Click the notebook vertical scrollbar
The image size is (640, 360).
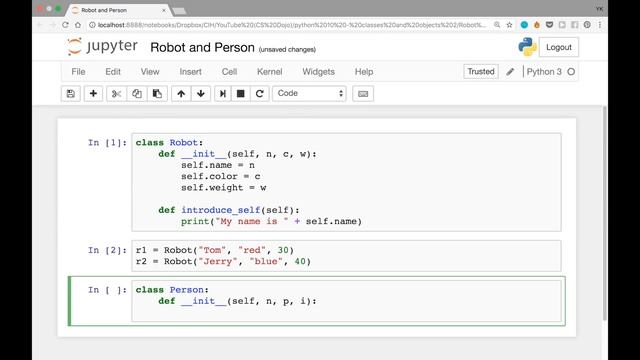(x=604, y=213)
